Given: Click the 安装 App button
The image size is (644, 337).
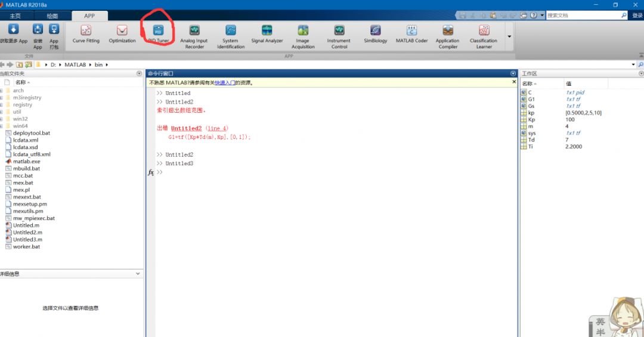Looking at the screenshot, I should point(38,36).
